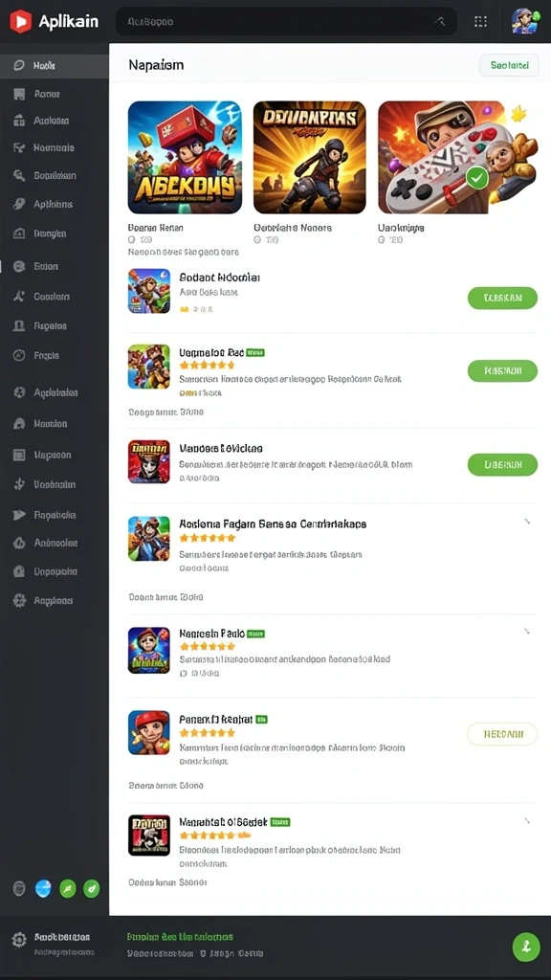Image resolution: width=551 pixels, height=980 pixels.
Task: Click the outlined button on the Penent row
Action: [x=502, y=734]
